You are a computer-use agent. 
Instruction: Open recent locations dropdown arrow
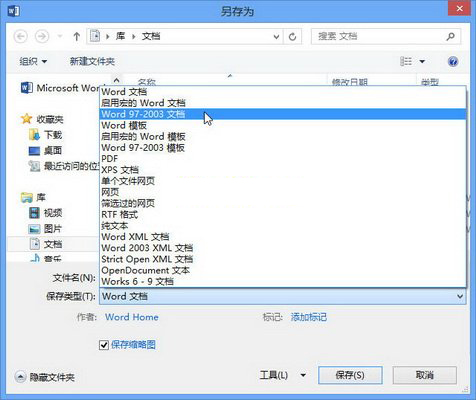click(x=60, y=36)
